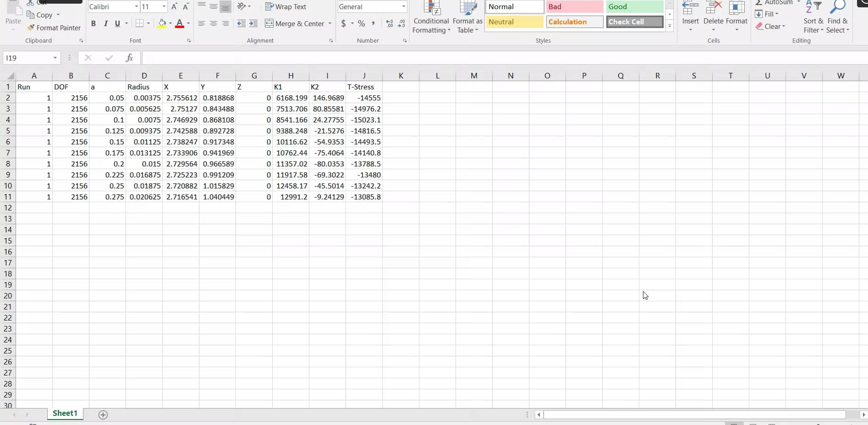Click the Format Painter icon
This screenshot has width=868, height=425.
point(31,28)
